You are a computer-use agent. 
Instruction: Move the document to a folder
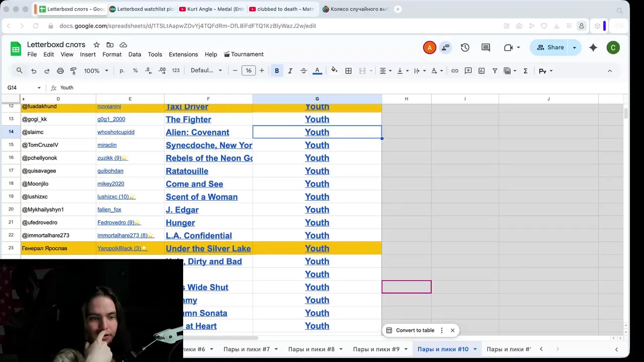click(110, 45)
